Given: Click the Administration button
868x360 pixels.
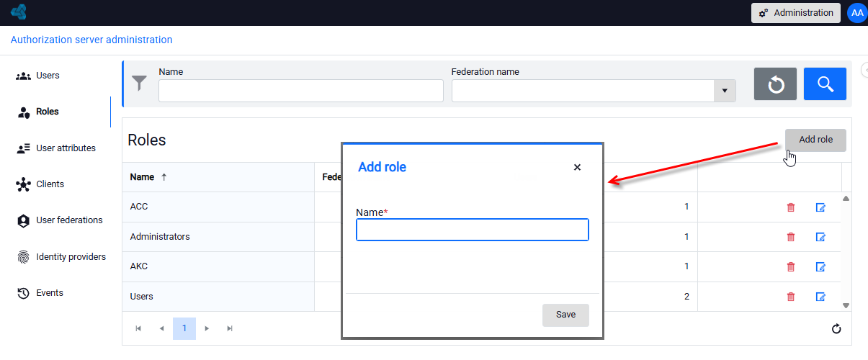Looking at the screenshot, I should tap(796, 13).
